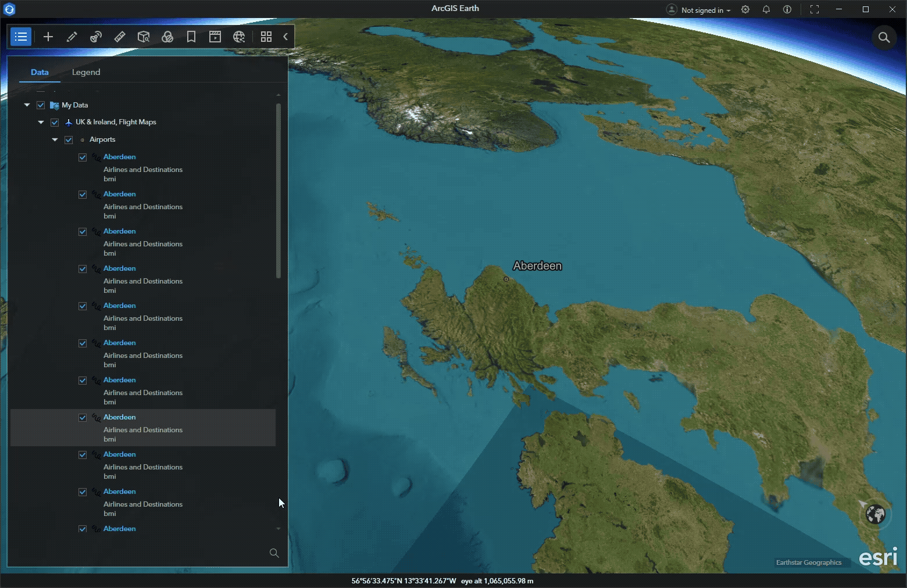
Task: Uncheck the last, partly visible Aberdeen checkbox
Action: 83,529
